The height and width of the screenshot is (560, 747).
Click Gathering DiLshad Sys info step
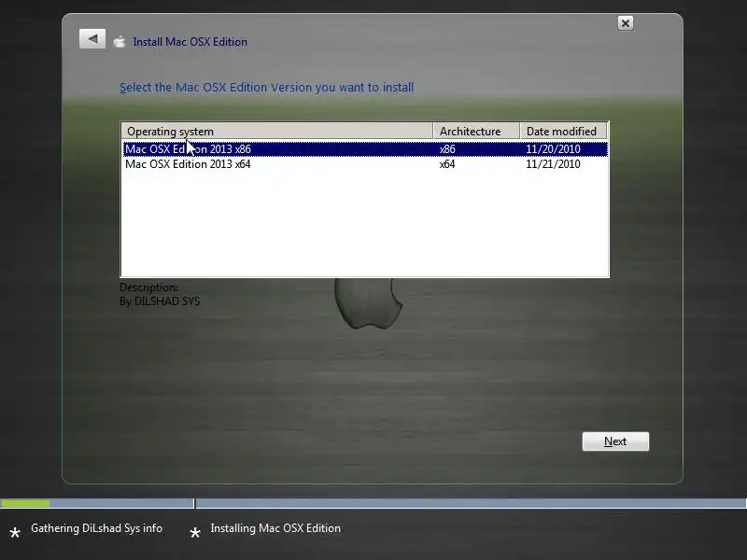click(x=97, y=528)
